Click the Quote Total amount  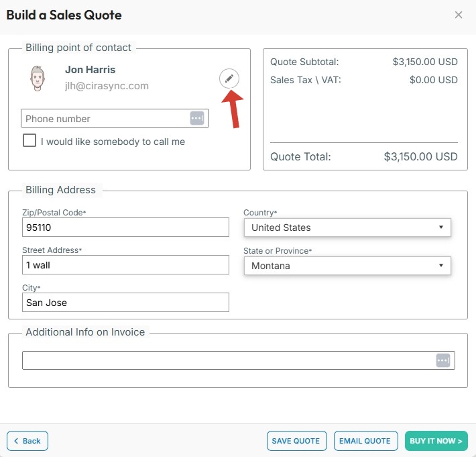pos(420,157)
